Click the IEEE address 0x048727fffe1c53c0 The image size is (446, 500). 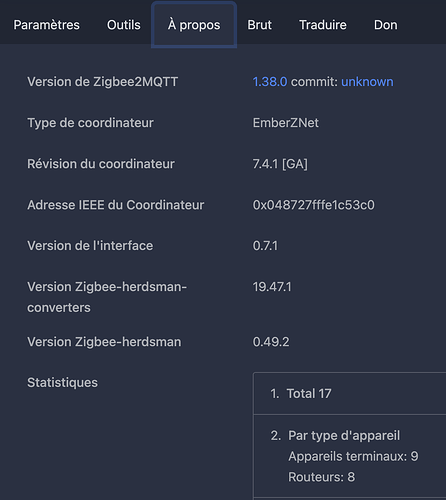313,205
